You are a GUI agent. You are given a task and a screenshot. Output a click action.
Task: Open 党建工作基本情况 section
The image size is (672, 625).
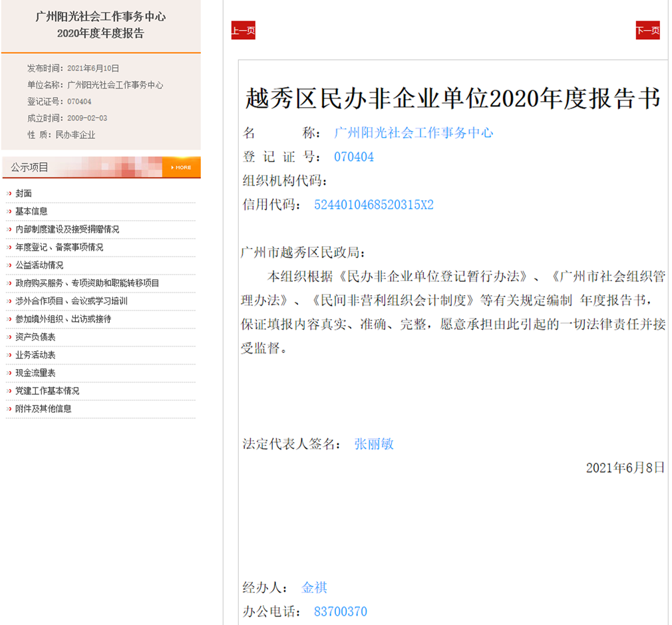coord(47,392)
